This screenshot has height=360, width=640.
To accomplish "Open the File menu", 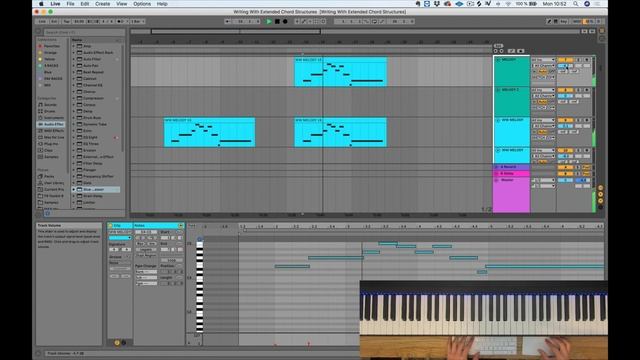I will (x=70, y=4).
